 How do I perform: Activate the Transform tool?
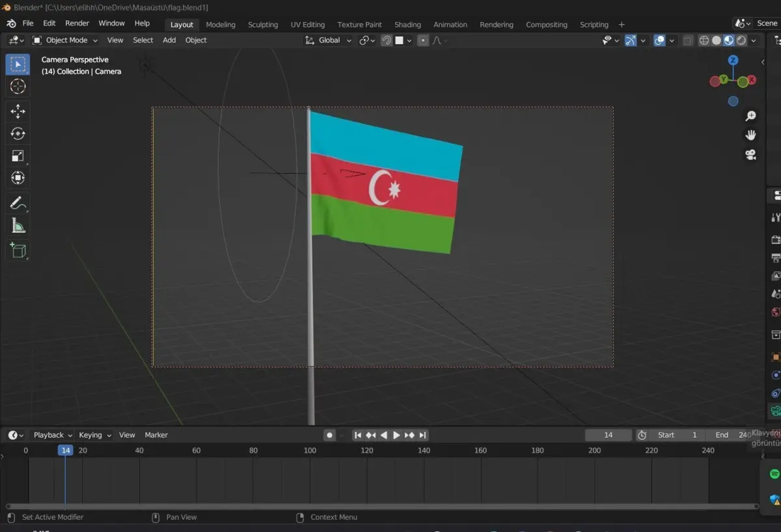point(18,178)
